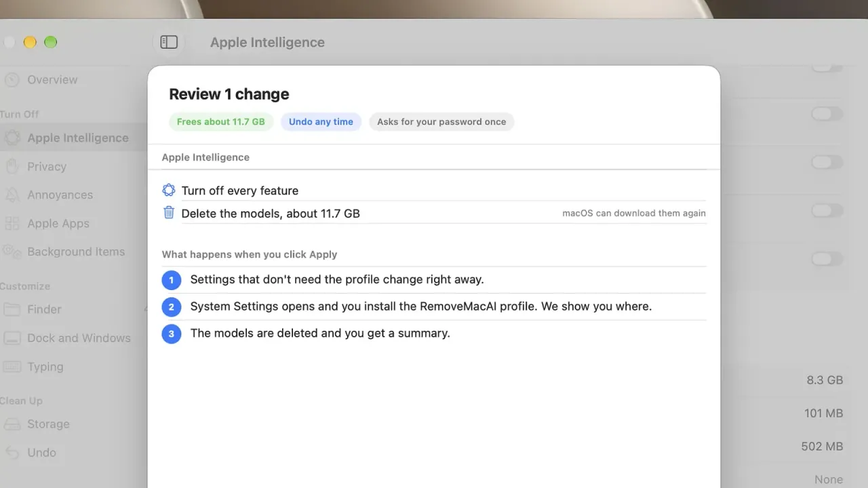Select the Background Items sidebar icon
The image size is (868, 488).
point(12,251)
